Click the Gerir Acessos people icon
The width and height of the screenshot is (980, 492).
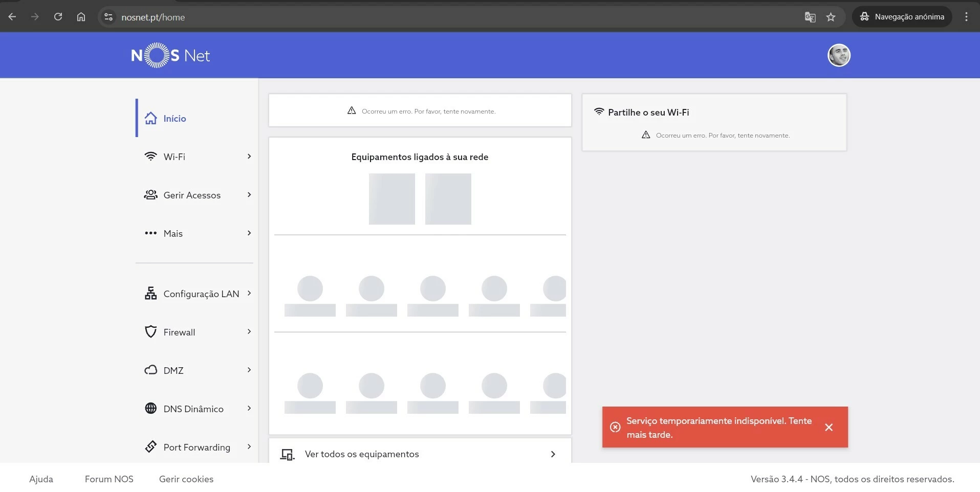[x=150, y=195]
